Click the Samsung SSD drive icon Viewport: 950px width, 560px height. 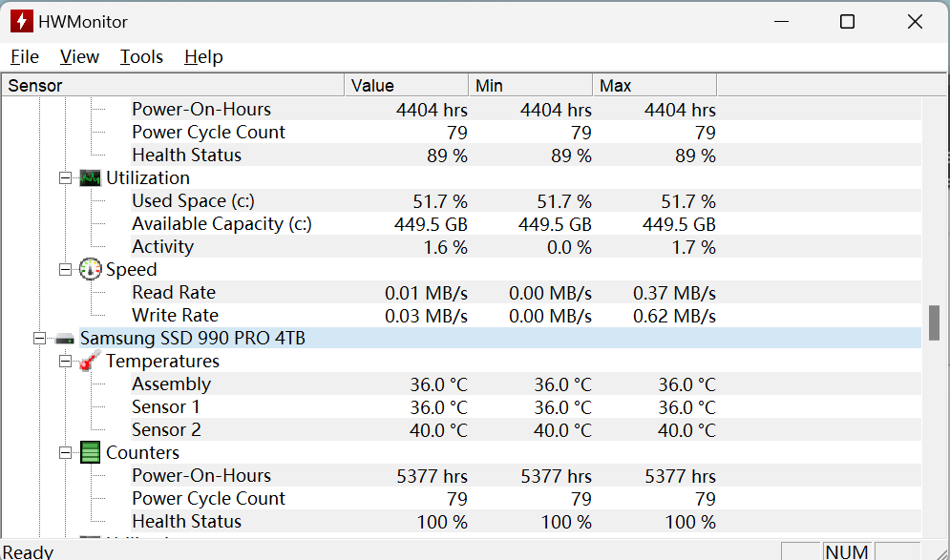tap(65, 339)
